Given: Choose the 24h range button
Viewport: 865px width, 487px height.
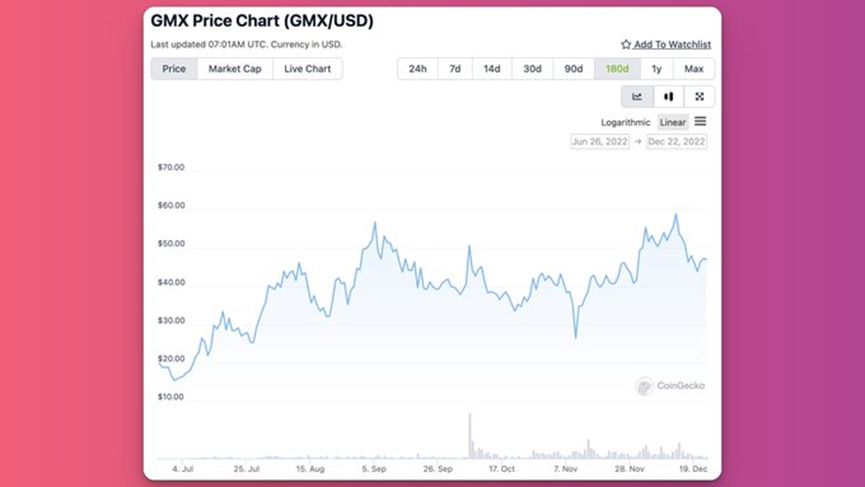Looking at the screenshot, I should [418, 69].
